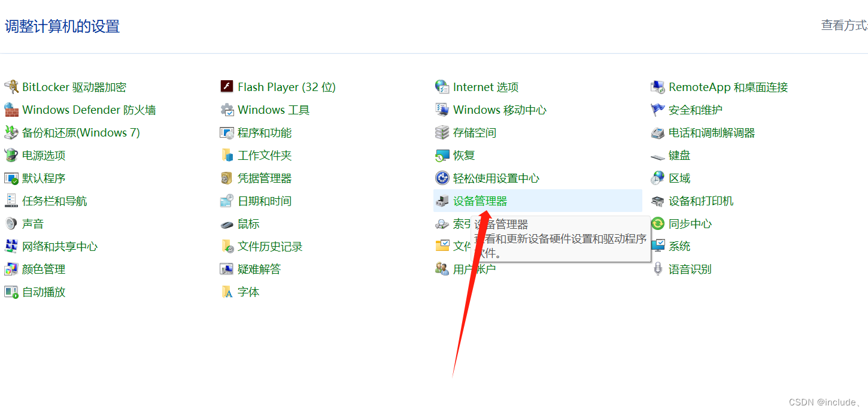This screenshot has width=868, height=412.
Task: Click the Windows 工具 gear icon
Action: (x=227, y=110)
